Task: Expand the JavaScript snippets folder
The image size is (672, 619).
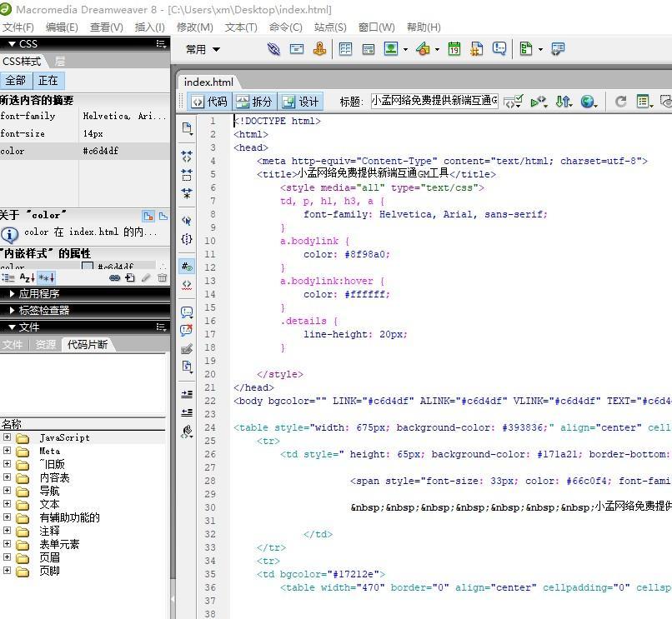Action: coord(8,437)
